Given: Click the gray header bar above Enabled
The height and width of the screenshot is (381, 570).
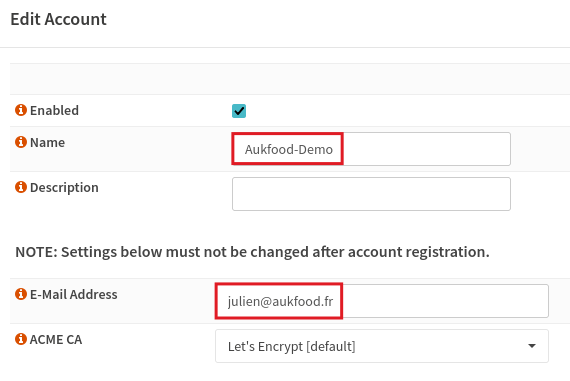Looking at the screenshot, I should pyautogui.click(x=290, y=79).
